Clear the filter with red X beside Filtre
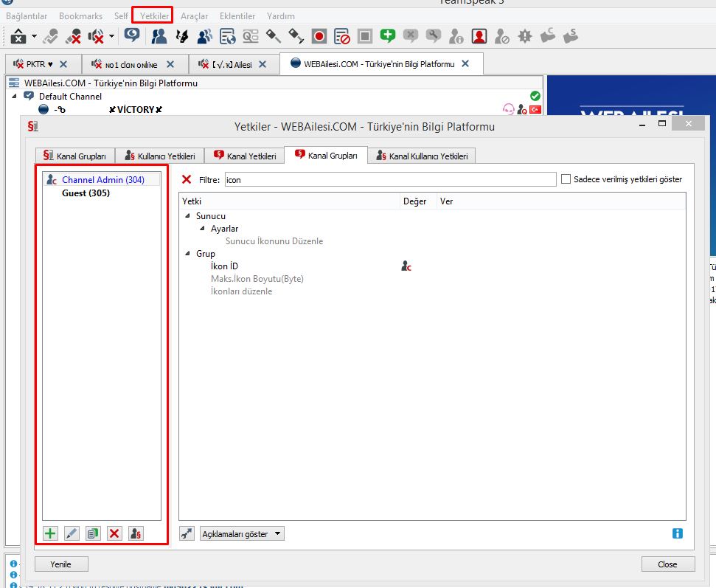The image size is (716, 588). click(x=187, y=179)
